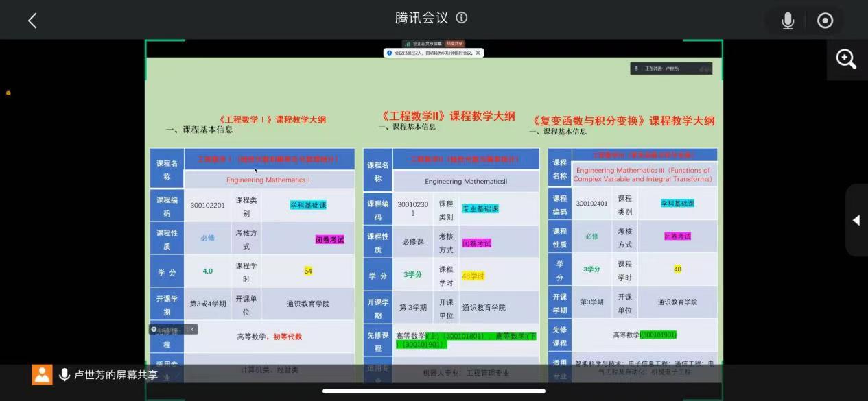This screenshot has width=868, height=401.
Task: Zoom in with the magnifier icon
Action: [x=846, y=60]
